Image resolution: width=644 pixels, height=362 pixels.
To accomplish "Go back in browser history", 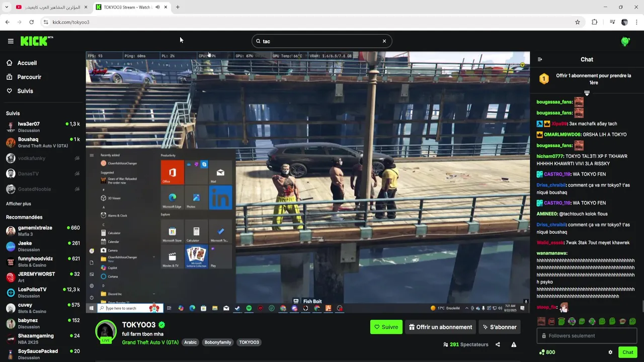I will coord(7,22).
